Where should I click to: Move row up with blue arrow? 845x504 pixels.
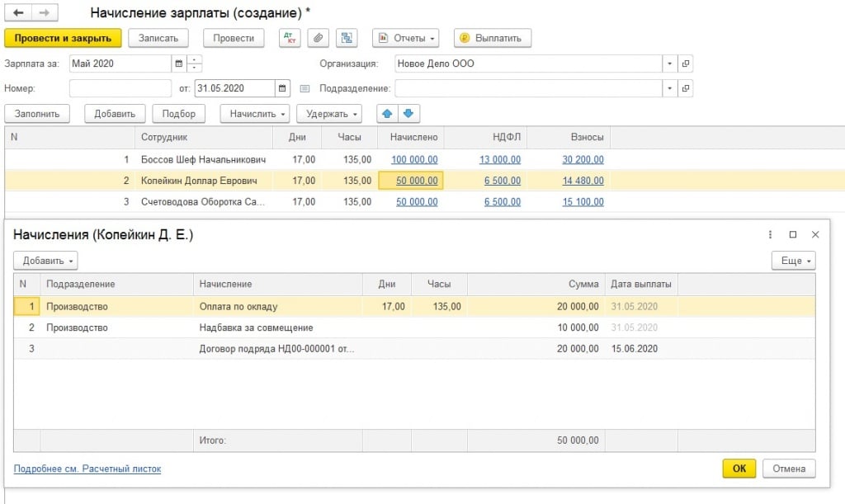pyautogui.click(x=387, y=114)
